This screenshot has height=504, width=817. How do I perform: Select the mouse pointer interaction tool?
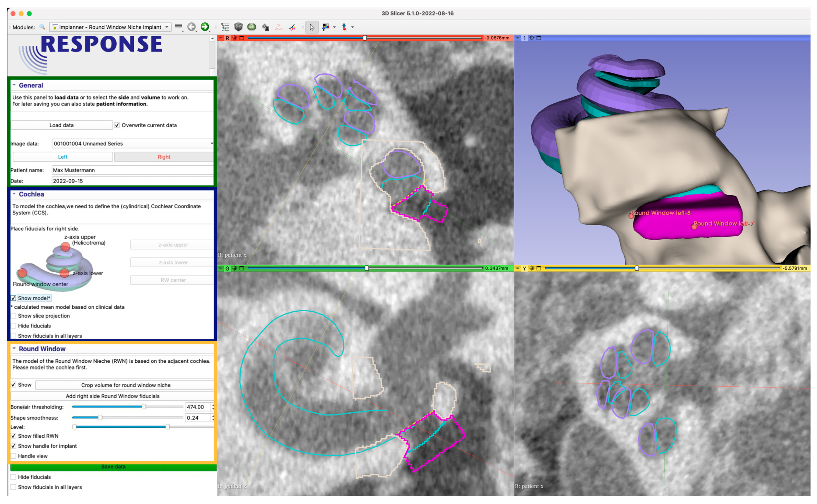(312, 27)
